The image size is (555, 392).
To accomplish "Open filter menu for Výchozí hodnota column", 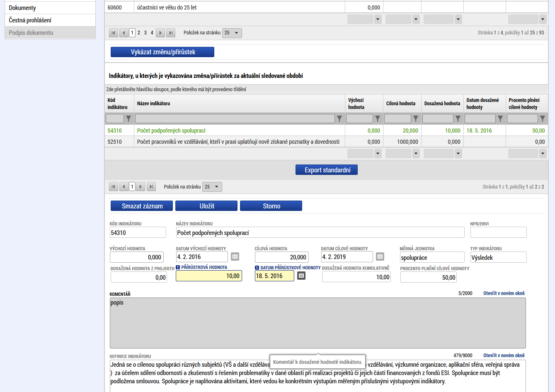I will point(378,119).
